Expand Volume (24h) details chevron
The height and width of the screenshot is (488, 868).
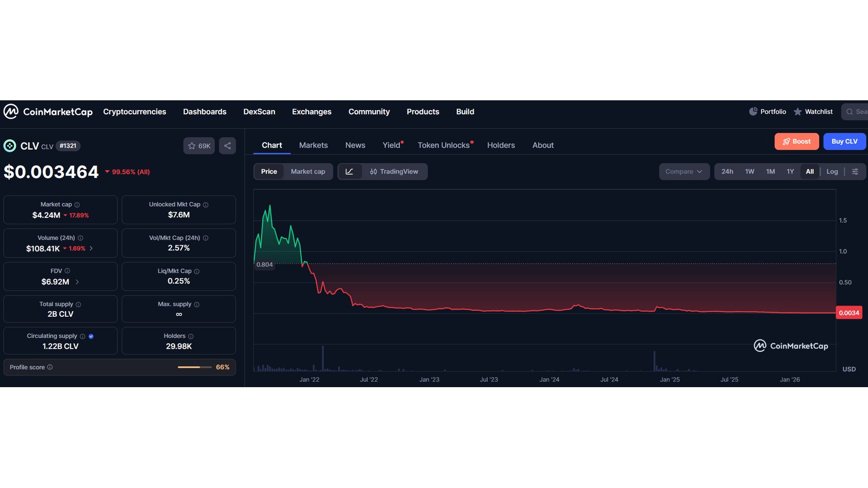point(91,248)
